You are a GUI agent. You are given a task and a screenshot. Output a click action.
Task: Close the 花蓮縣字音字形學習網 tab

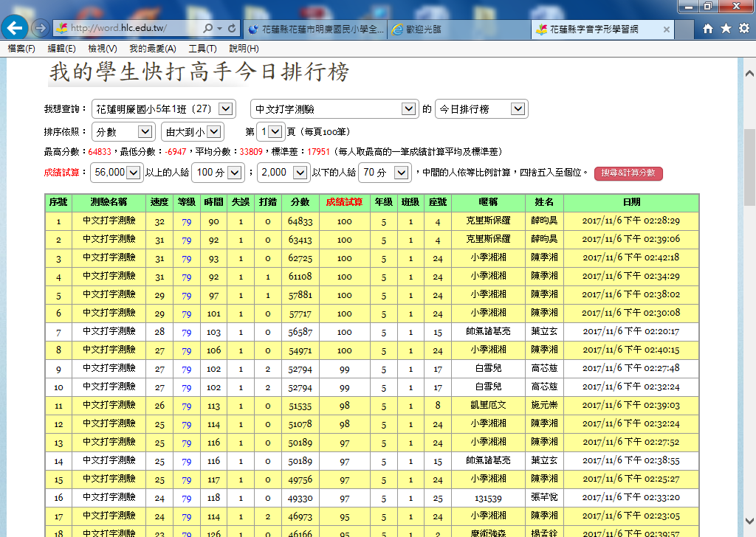point(666,30)
